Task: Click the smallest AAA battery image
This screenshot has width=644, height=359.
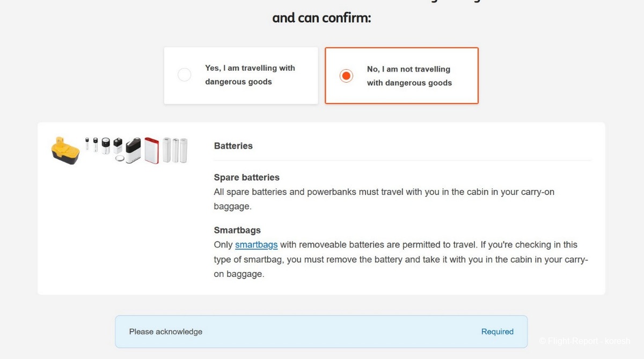Action: click(x=87, y=143)
